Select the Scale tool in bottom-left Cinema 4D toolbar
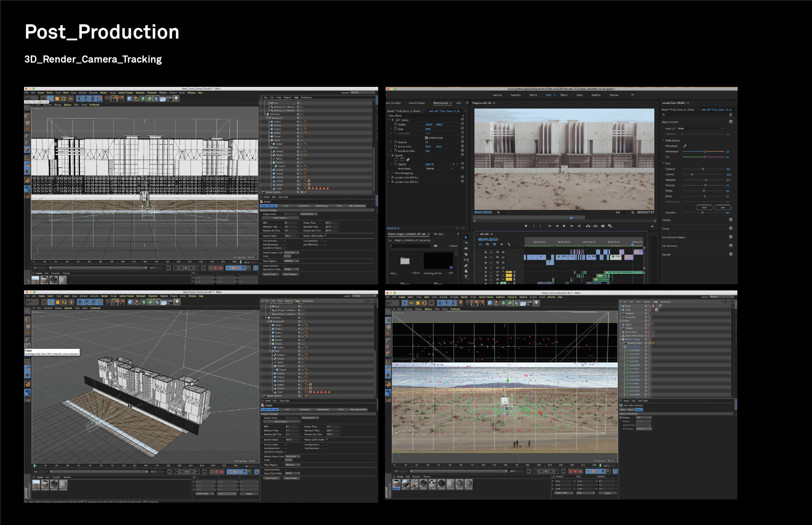Screen dimensions: 812x525 (x=57, y=302)
